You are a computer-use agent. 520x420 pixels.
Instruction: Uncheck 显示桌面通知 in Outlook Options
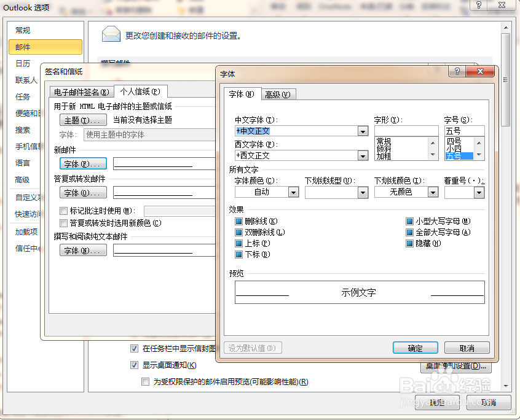[x=134, y=365]
